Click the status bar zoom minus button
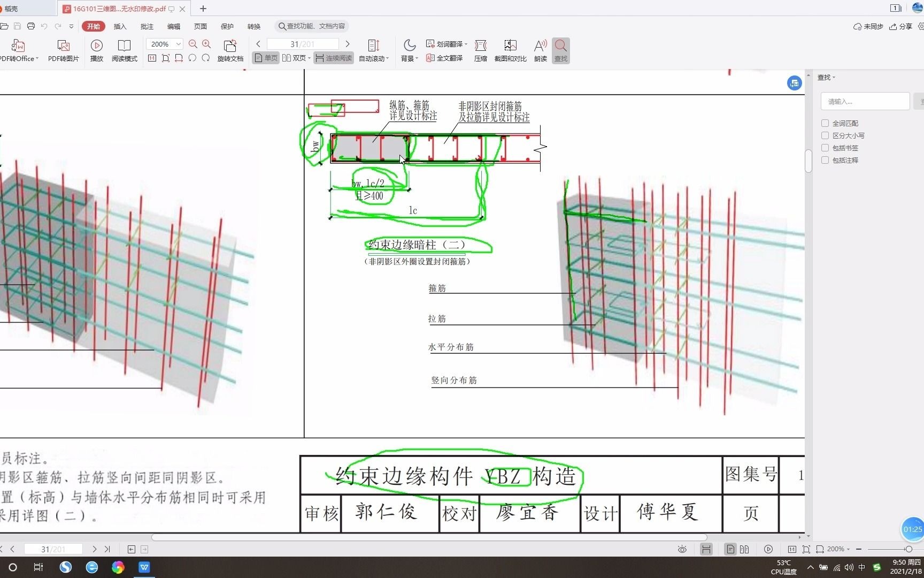The width and height of the screenshot is (924, 578). [x=859, y=549]
